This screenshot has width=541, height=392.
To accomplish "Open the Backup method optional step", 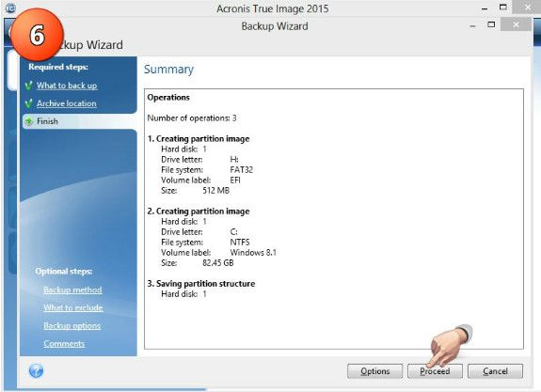I will 72,290.
